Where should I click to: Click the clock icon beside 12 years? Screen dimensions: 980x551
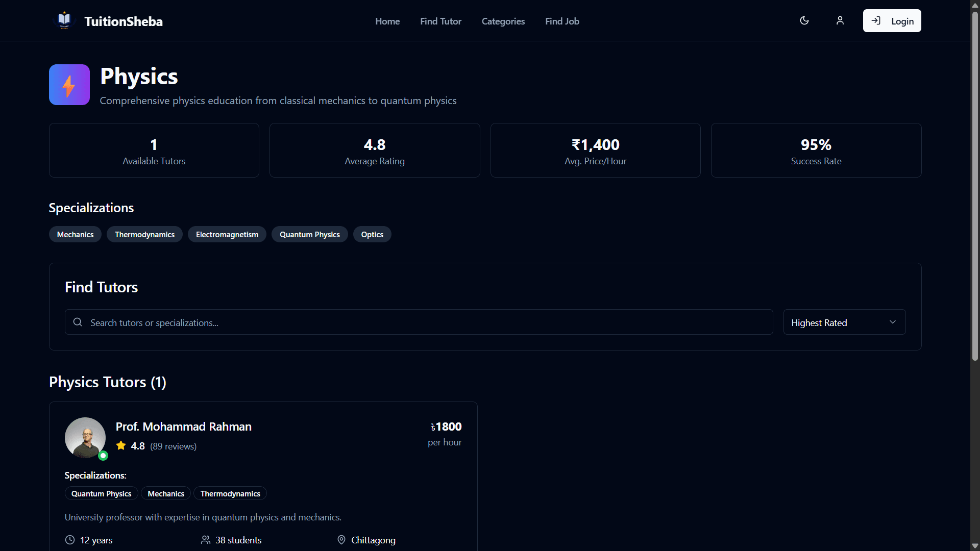click(x=70, y=540)
